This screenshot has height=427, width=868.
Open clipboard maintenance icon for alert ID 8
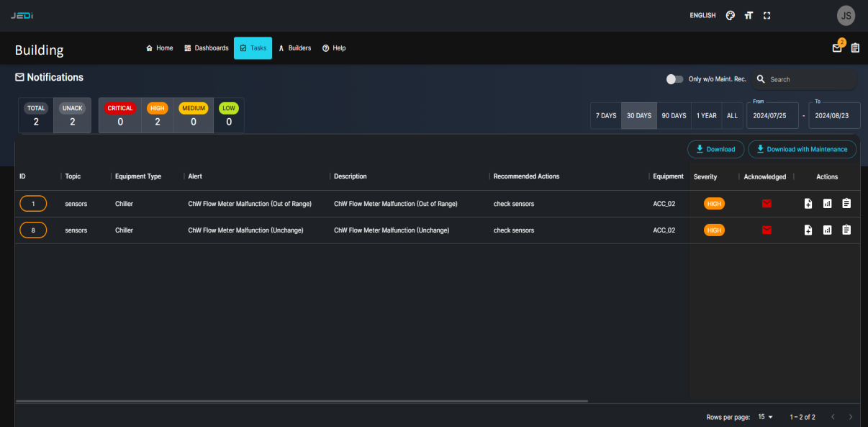[x=846, y=230]
